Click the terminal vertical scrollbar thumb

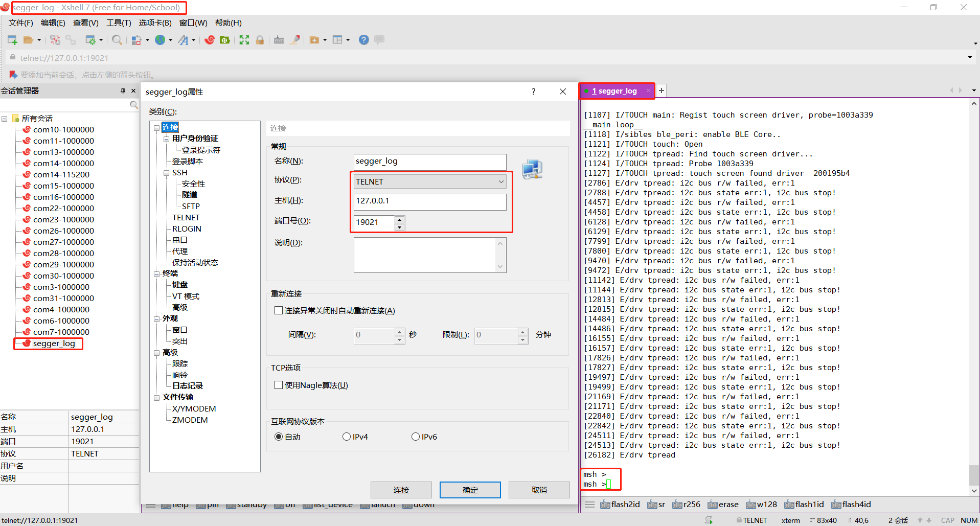974,475
